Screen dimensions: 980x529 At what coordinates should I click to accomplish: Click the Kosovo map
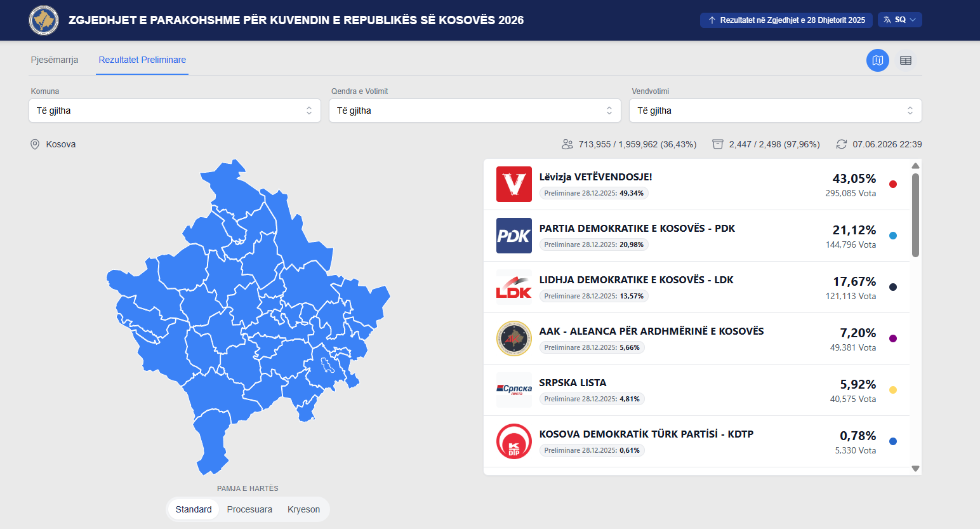click(248, 318)
